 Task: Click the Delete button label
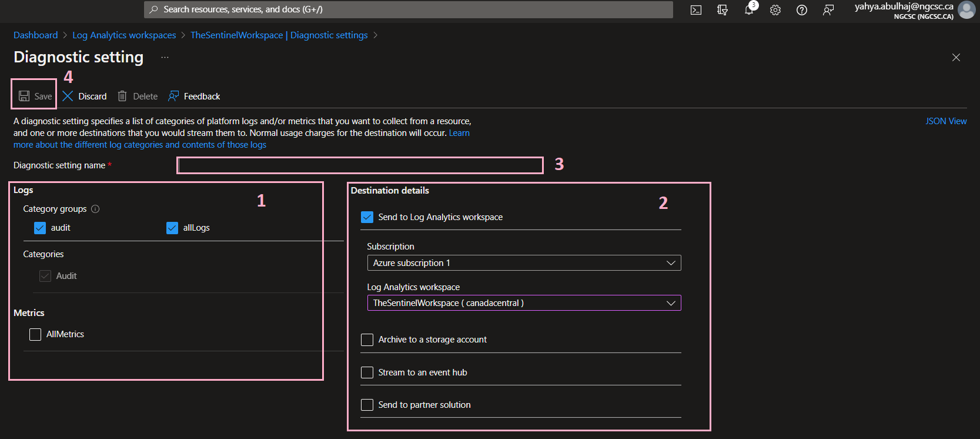[145, 97]
